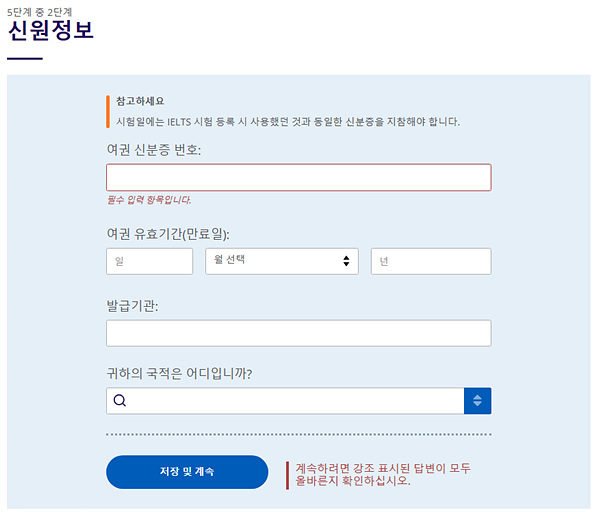Click the 저장 및 계속 button
Image resolution: width=600 pixels, height=512 pixels.
tap(187, 472)
